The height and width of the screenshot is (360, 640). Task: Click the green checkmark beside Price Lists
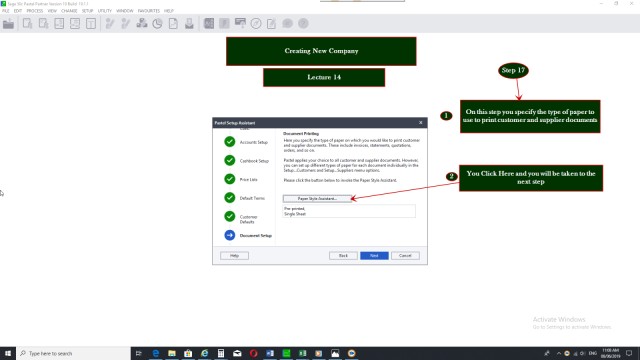tap(230, 179)
